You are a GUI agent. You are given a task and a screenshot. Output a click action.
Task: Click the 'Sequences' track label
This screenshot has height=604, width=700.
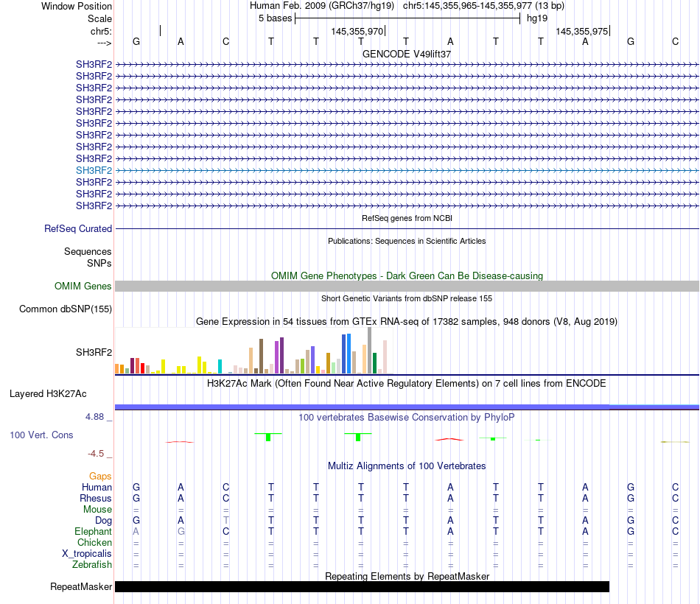click(88, 251)
